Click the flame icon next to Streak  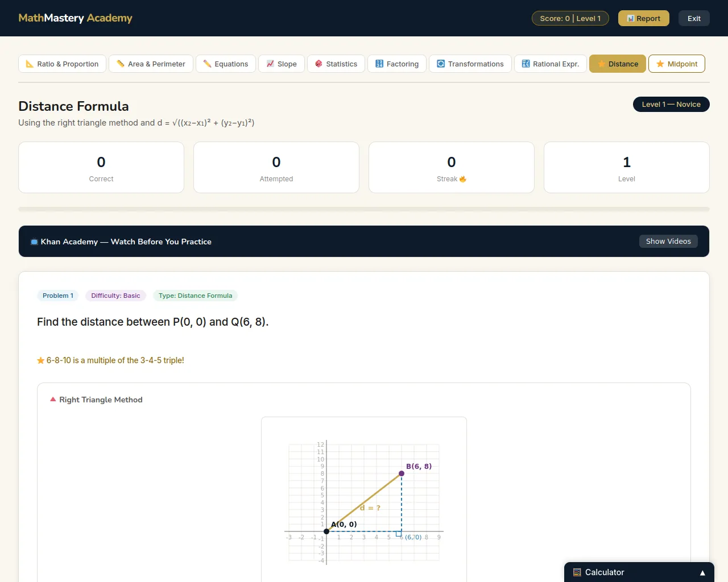coord(463,179)
